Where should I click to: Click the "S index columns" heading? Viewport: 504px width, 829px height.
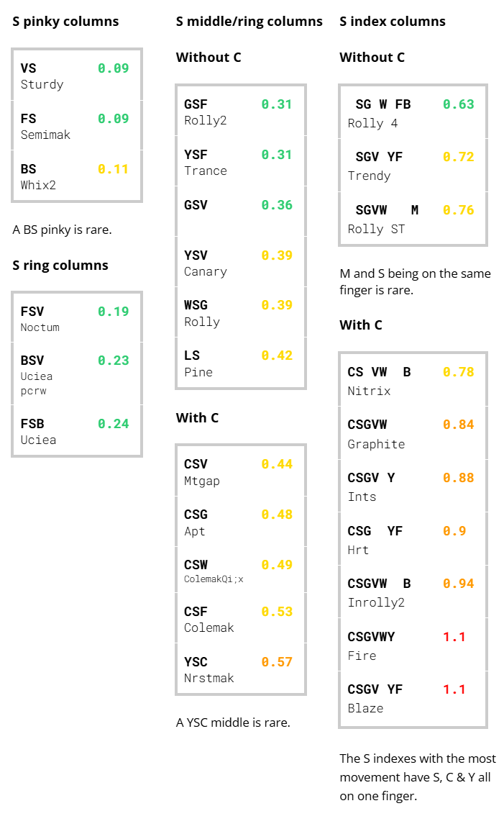click(393, 22)
